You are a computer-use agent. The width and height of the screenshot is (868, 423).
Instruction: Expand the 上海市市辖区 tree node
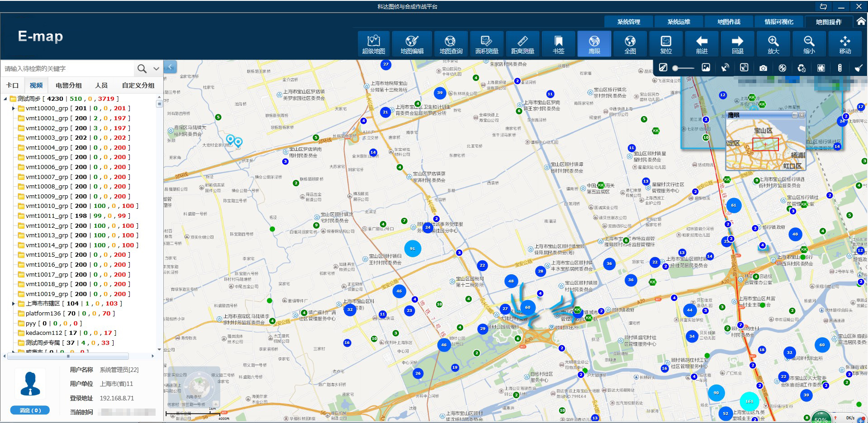tap(13, 304)
